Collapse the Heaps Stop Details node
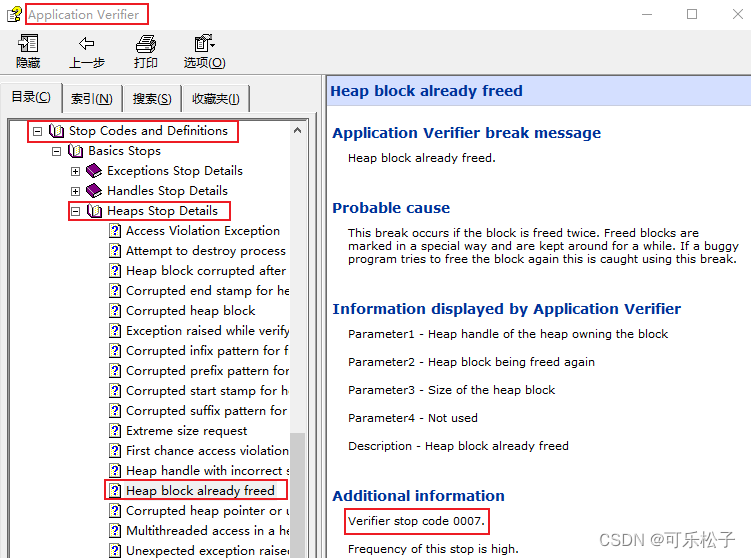Screen dimensions: 751x558 tap(75, 211)
